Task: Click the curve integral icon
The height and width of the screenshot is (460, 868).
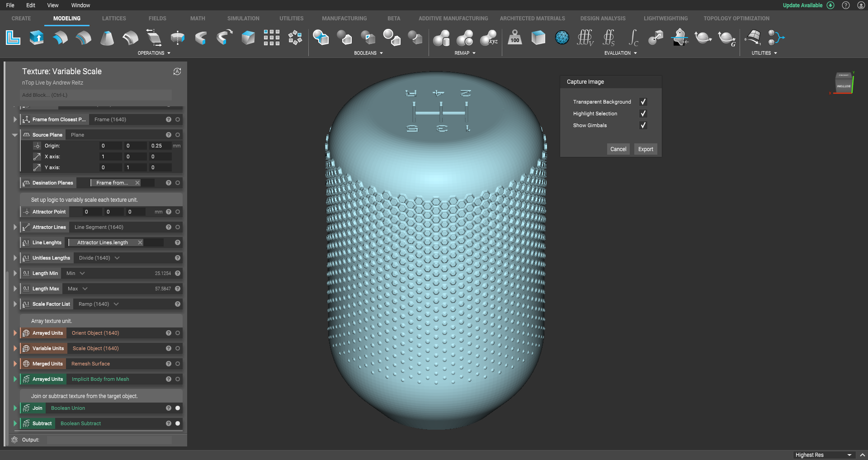Action: tap(633, 38)
